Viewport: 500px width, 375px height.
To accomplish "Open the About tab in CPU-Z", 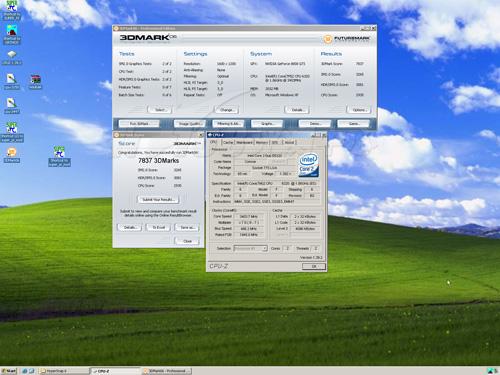I will click(289, 142).
